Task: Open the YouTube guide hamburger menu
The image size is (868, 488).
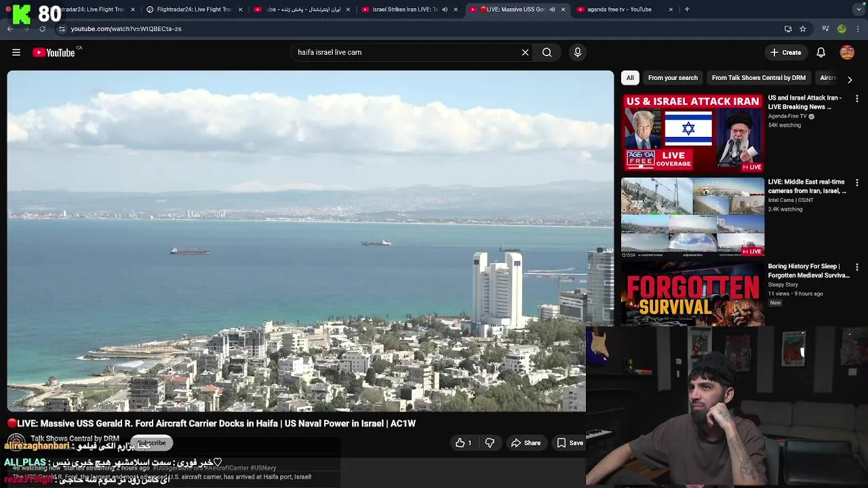Action: [16, 52]
